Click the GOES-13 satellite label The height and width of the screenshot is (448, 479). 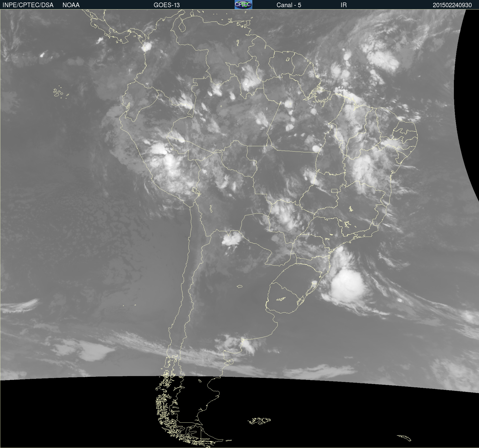(x=167, y=5)
